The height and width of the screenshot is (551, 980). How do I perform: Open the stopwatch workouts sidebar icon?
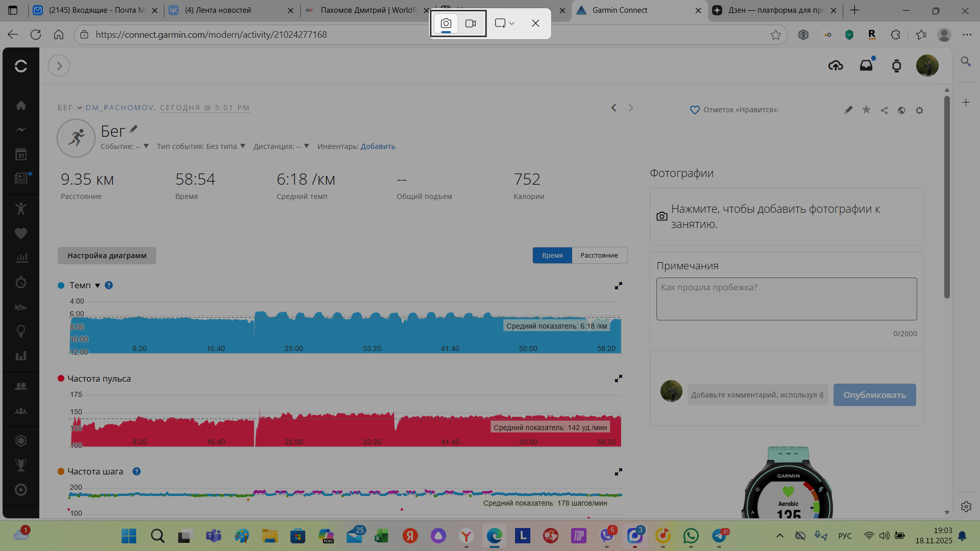(x=21, y=282)
